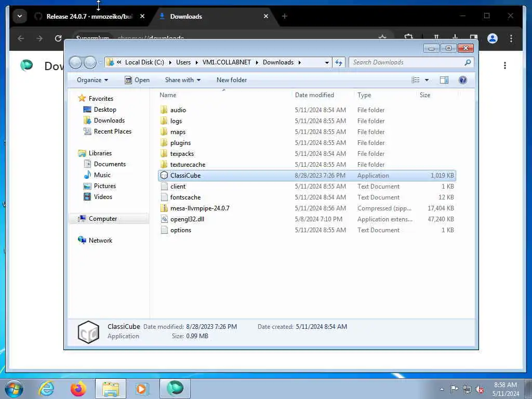Click the Explorer Back navigation button

(76, 62)
